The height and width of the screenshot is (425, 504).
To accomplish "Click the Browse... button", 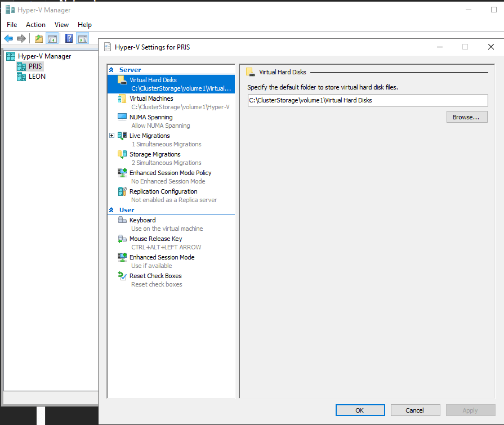I will tap(466, 117).
